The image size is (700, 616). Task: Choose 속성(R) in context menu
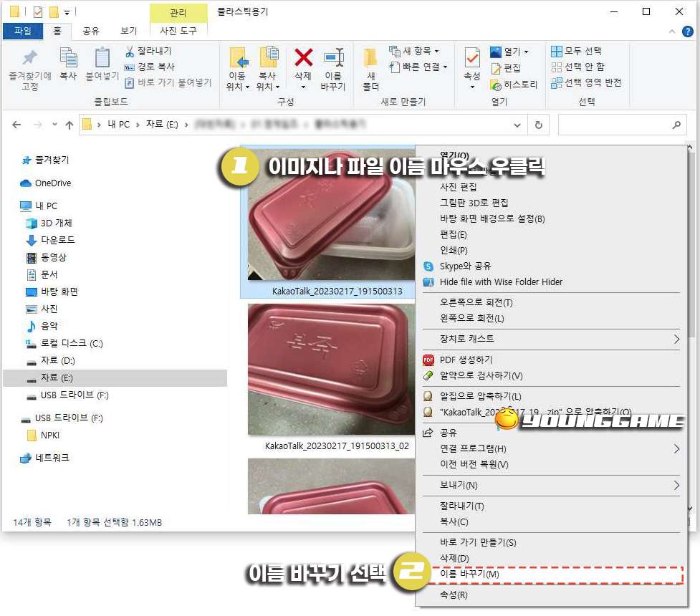(454, 595)
